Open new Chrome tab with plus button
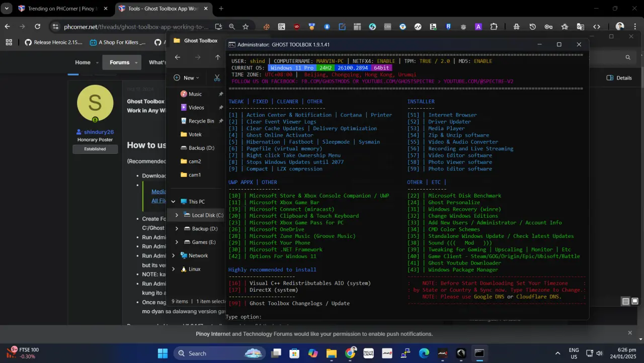The height and width of the screenshot is (363, 644). 221,9
